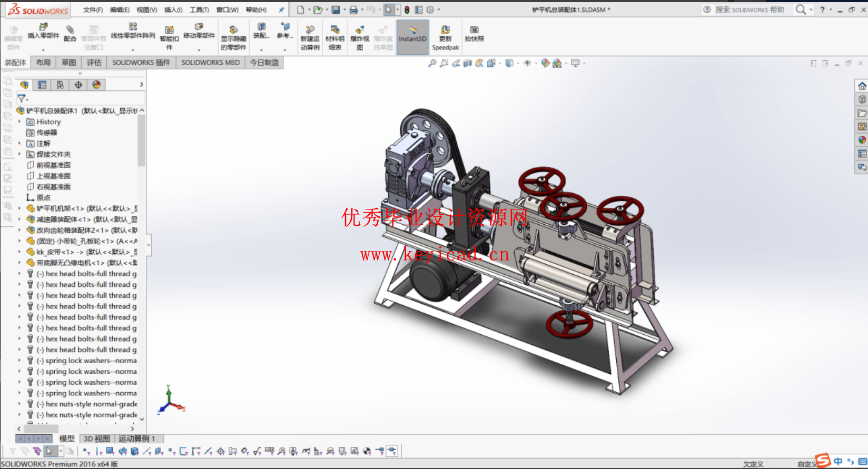Expand the History tree node
868x469 pixels.
pos(20,122)
